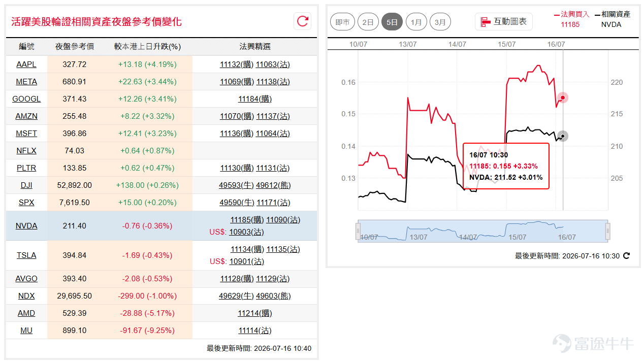Open MSFT call warrant 11136
Screen dimensions: 644x362
click(x=237, y=134)
